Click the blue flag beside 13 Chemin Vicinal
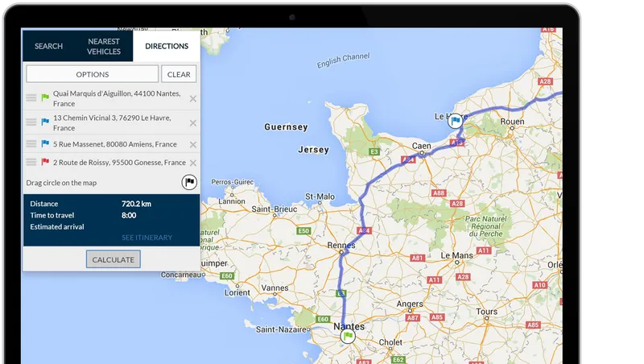The width and height of the screenshot is (644, 364). [45, 122]
